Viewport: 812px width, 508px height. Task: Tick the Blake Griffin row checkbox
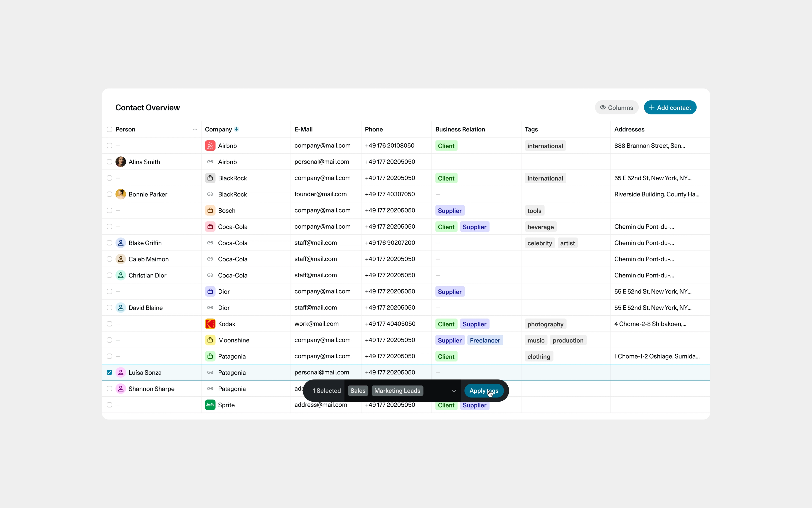109,243
